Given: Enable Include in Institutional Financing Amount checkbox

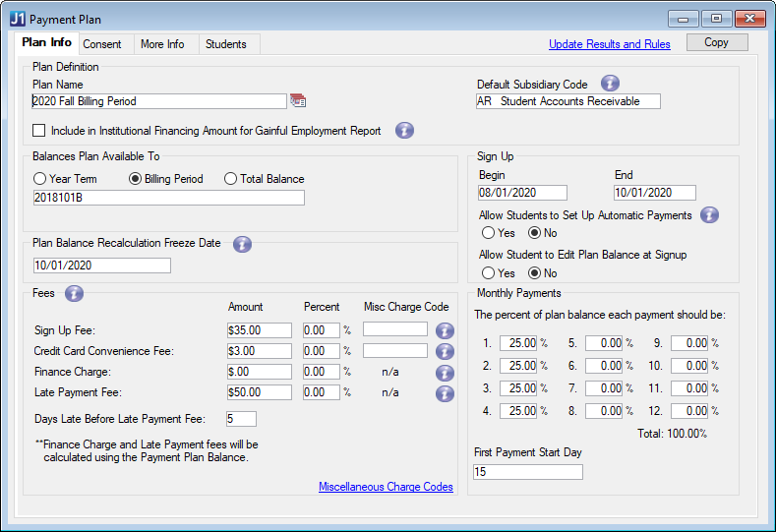Looking at the screenshot, I should 39,130.
